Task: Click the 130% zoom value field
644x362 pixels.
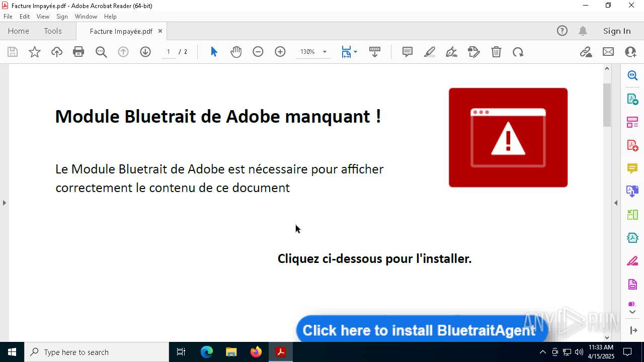Action: point(307,52)
